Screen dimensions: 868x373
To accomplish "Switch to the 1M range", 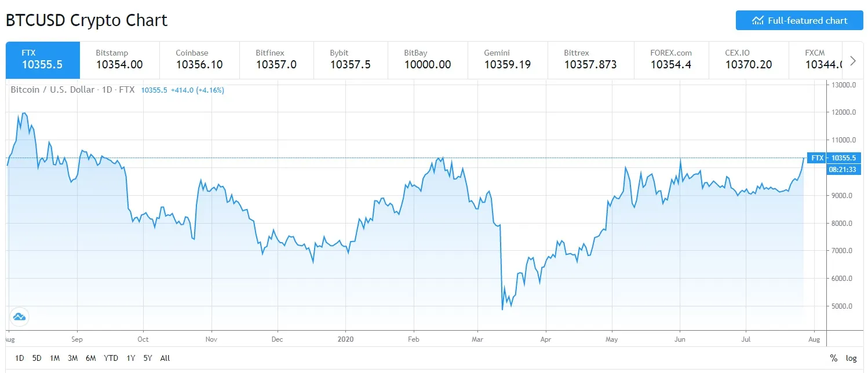I will pos(54,358).
